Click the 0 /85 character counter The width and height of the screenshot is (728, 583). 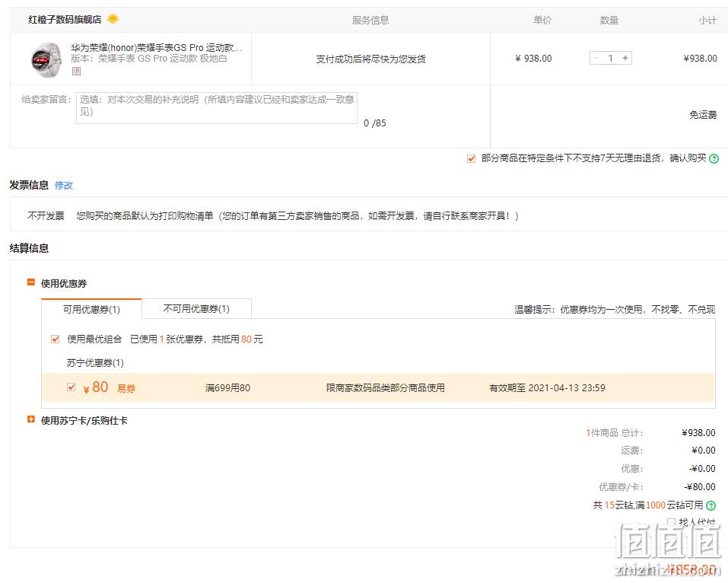click(375, 123)
